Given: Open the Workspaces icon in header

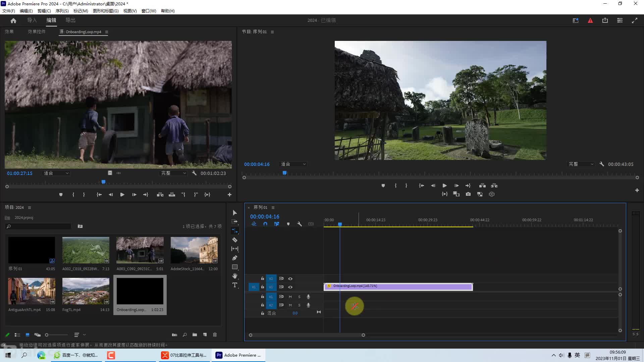Looking at the screenshot, I should [x=620, y=20].
